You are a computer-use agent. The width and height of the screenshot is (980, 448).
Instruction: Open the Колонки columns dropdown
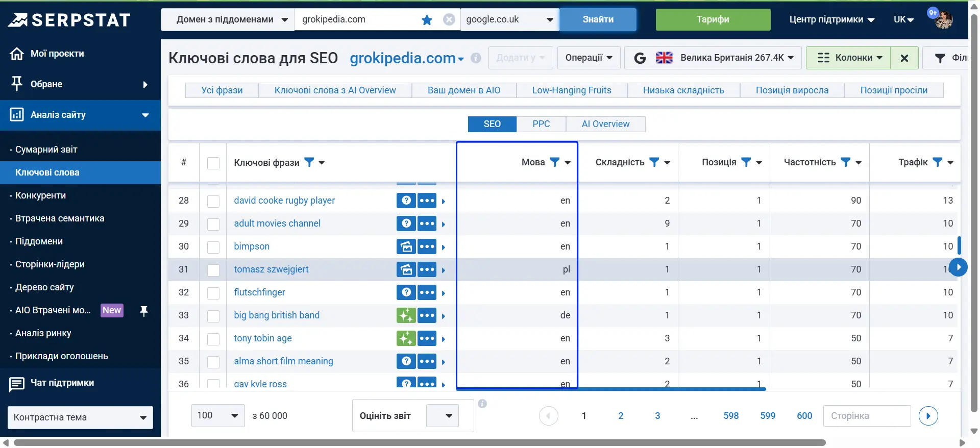[x=848, y=58]
